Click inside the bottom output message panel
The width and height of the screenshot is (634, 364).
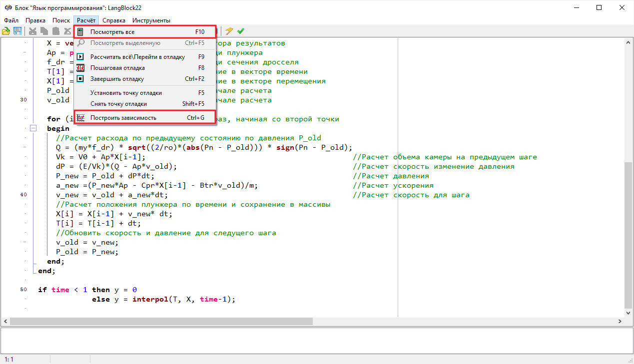(x=317, y=341)
